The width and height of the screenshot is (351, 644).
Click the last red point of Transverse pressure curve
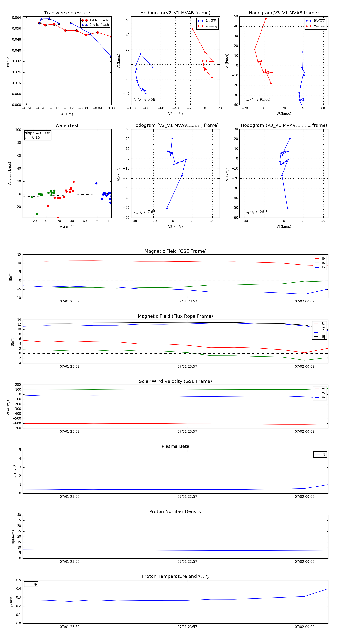[x=111, y=36]
